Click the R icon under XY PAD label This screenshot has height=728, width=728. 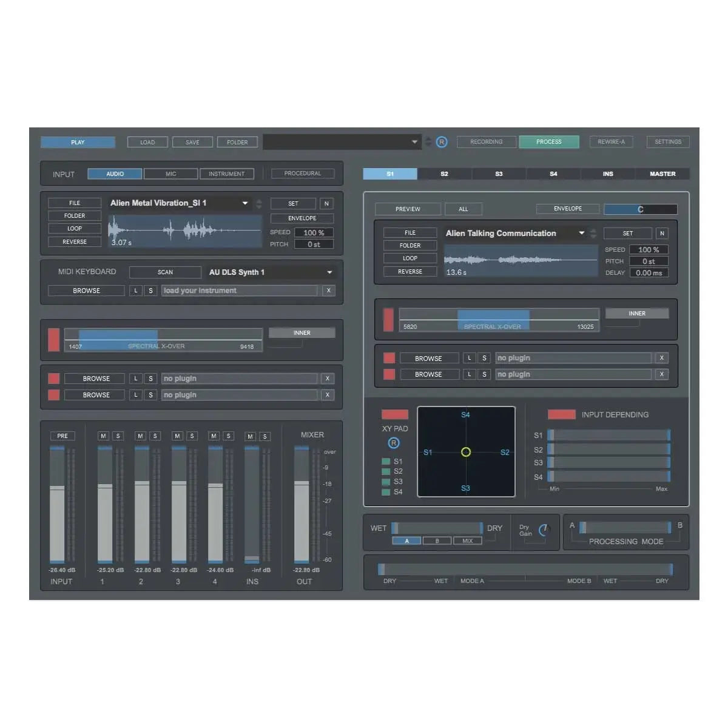[x=394, y=443]
